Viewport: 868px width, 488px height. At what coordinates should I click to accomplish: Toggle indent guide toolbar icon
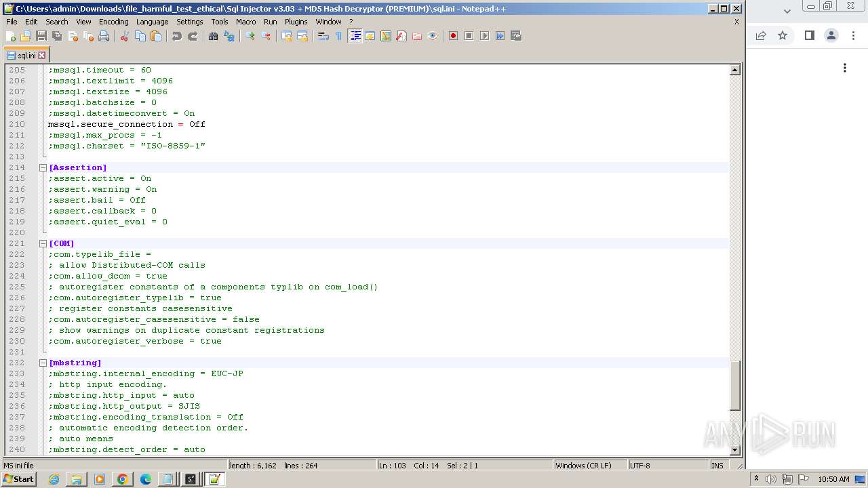click(x=355, y=36)
